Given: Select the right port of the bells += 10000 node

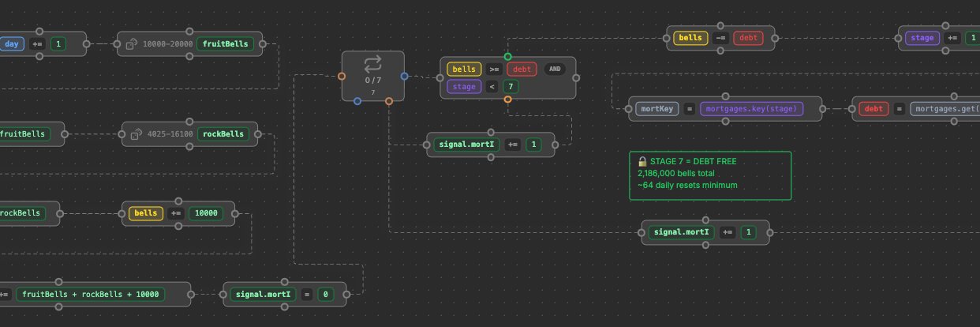Looking at the screenshot, I should pyautogui.click(x=235, y=213).
